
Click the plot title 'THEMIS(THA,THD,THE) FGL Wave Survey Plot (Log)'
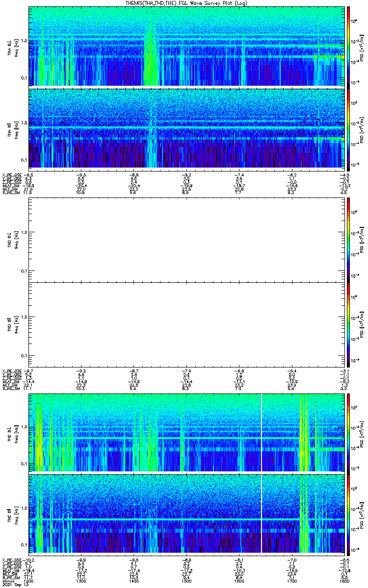186,3
